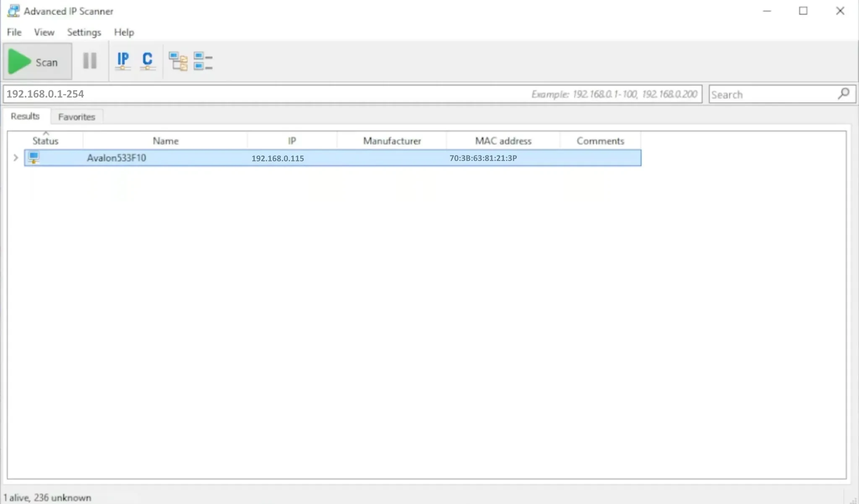The height and width of the screenshot is (504, 859).
Task: Switch to the Favorites tab
Action: (76, 117)
